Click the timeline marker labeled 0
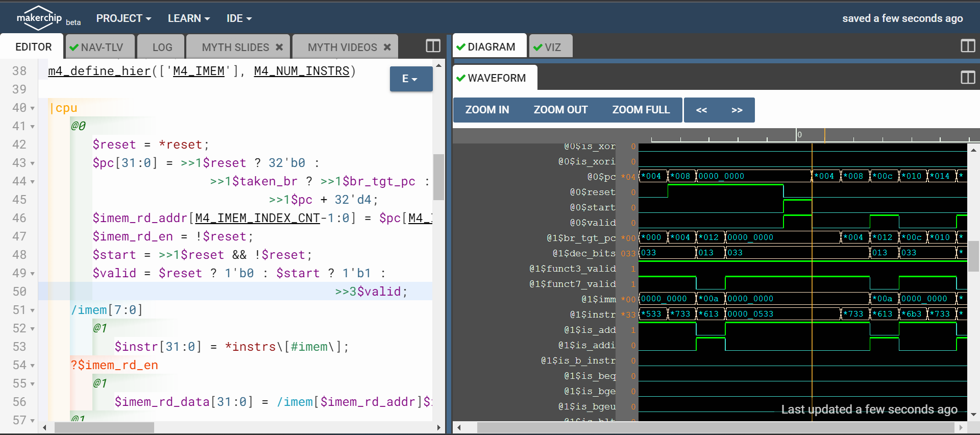This screenshot has height=435, width=980. point(799,135)
